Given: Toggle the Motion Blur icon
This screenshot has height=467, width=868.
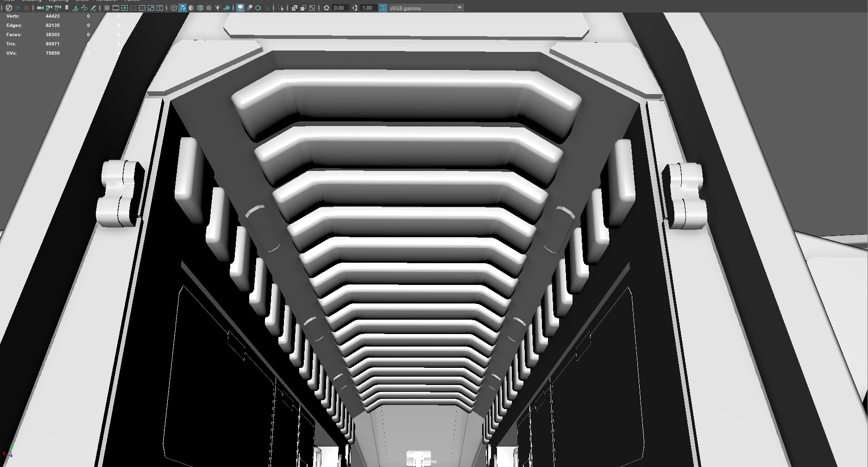Looking at the screenshot, I should (249, 8).
